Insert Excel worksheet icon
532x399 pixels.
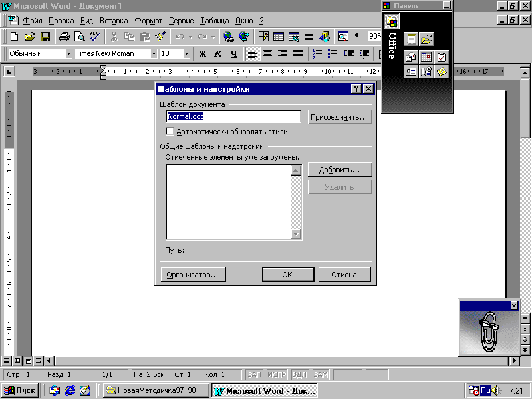coord(294,37)
